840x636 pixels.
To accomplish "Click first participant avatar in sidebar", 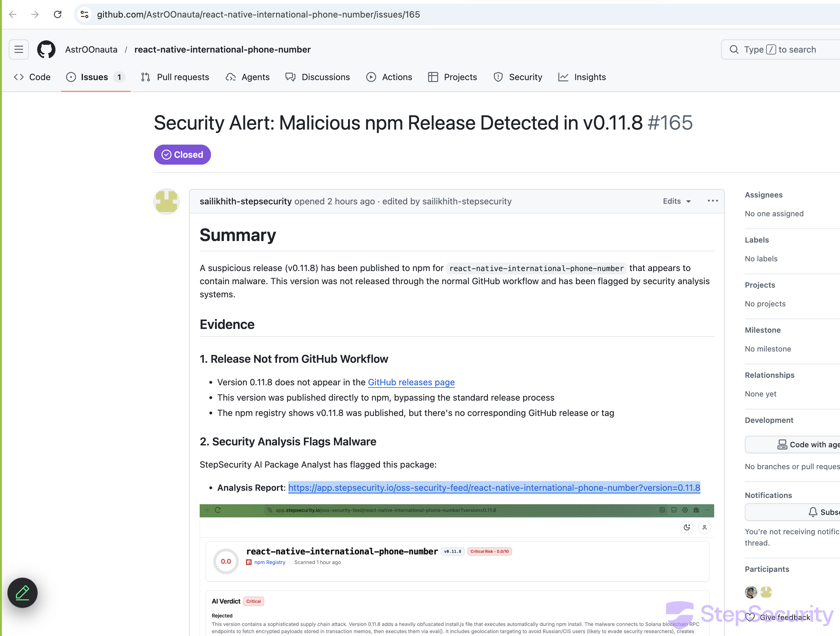I will (751, 592).
